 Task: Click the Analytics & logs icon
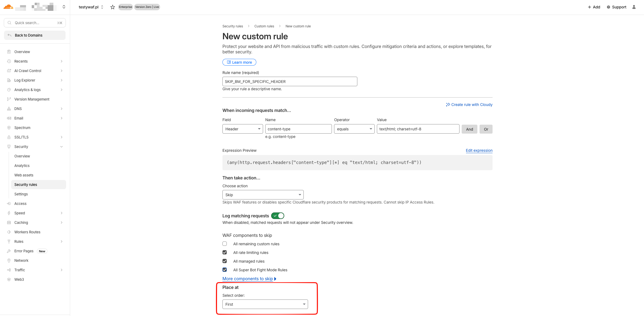pos(9,90)
